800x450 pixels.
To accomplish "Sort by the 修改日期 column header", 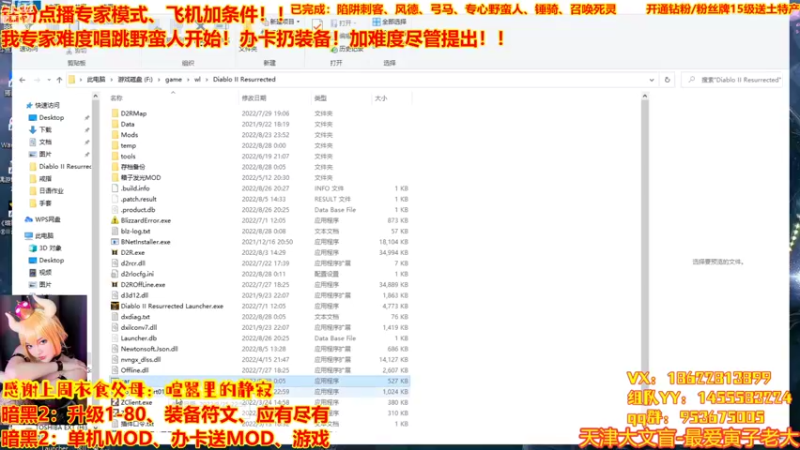I will [254, 98].
